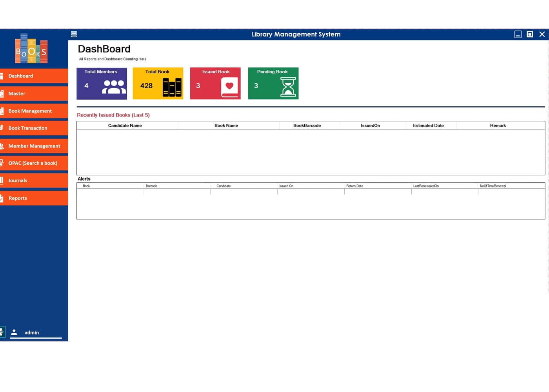This screenshot has width=549, height=392.
Task: Maximize the Library Management System window
Action: [530, 34]
